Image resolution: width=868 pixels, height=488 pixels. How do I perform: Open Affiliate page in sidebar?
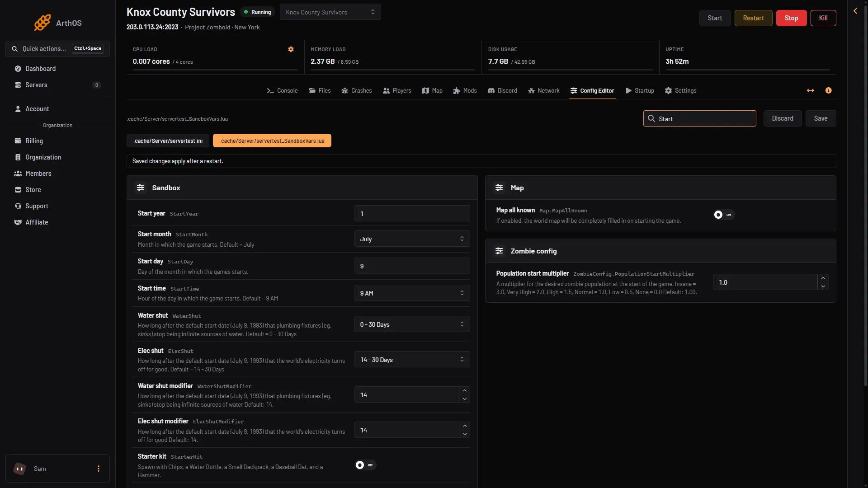[57, 222]
